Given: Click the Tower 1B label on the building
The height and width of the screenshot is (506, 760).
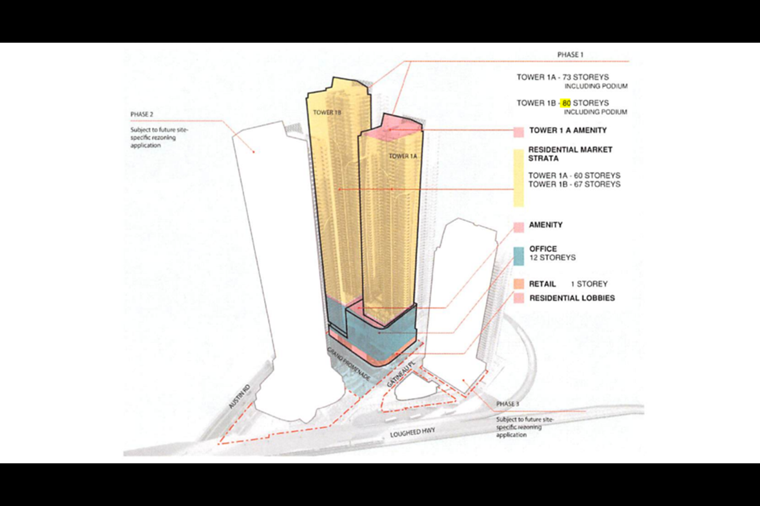Looking at the screenshot, I should (x=326, y=113).
